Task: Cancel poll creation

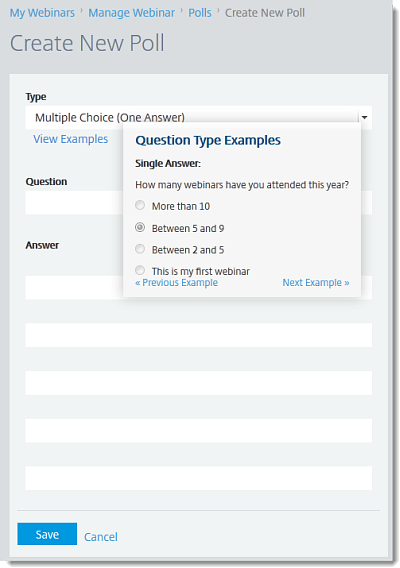Action: coord(101,536)
